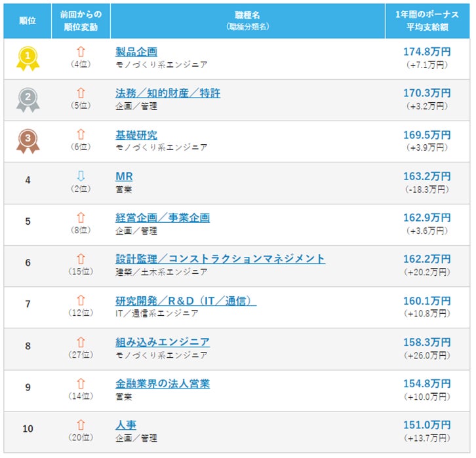Open the 経営企画/事業企画 link
The height and width of the screenshot is (458, 476).
click(163, 218)
